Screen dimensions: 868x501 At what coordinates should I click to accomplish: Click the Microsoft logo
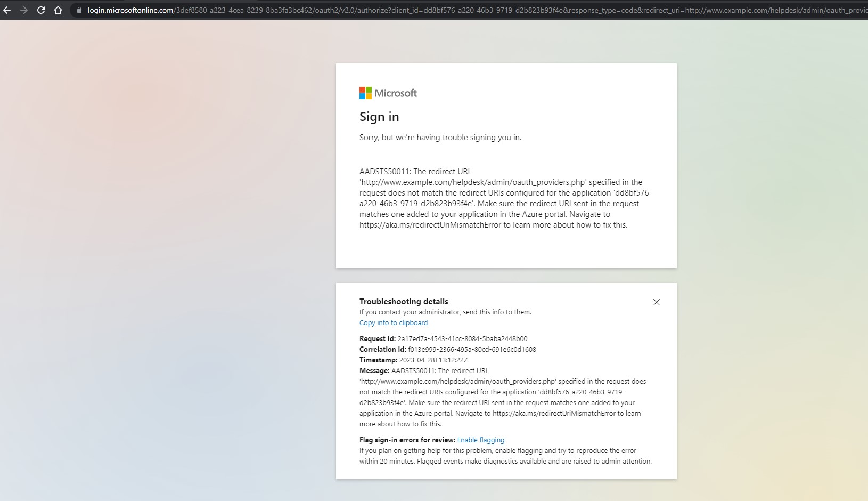[388, 93]
